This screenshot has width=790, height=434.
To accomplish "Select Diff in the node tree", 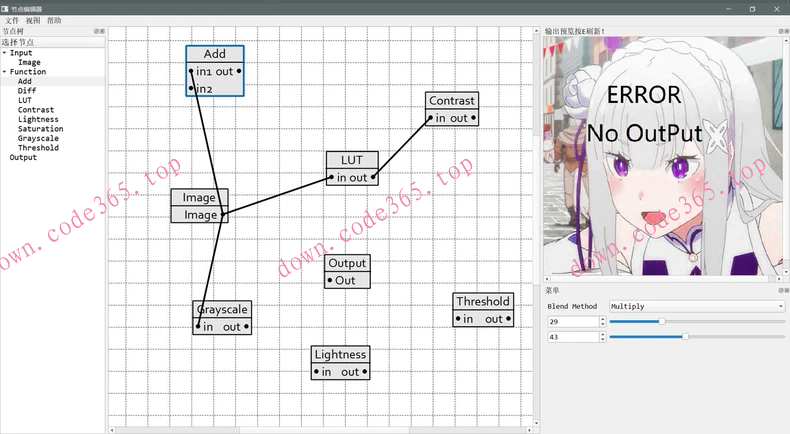I will pos(27,91).
